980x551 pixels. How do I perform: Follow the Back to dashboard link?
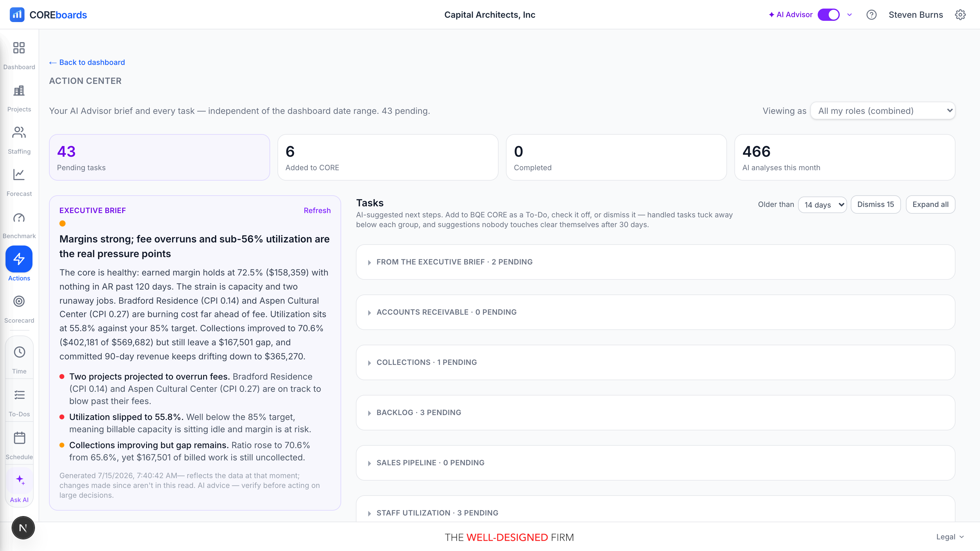click(87, 62)
